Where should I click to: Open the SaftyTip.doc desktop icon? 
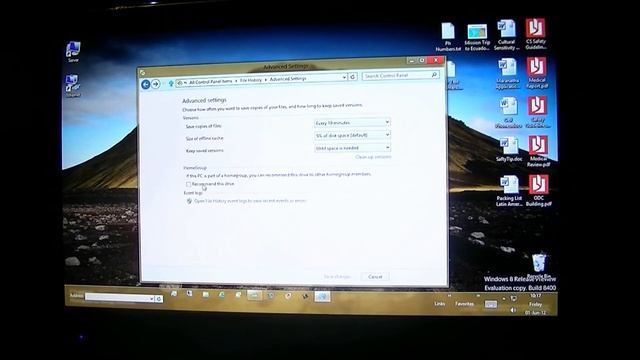click(x=509, y=149)
